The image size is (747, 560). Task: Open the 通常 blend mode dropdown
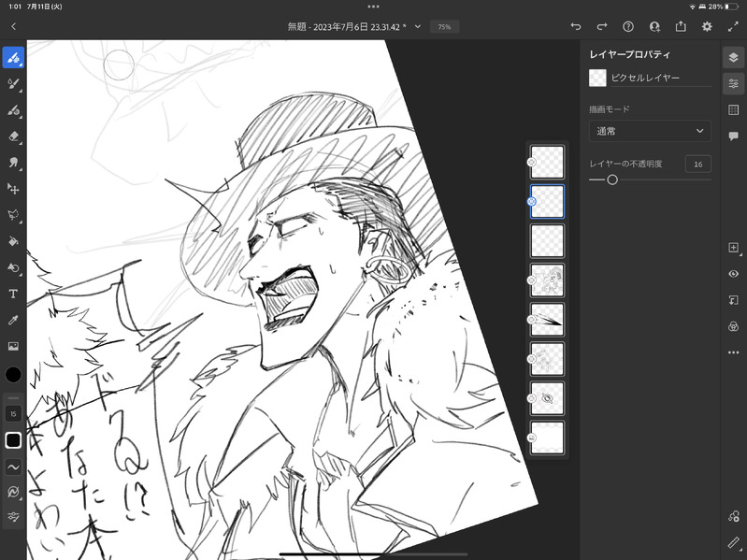click(650, 131)
